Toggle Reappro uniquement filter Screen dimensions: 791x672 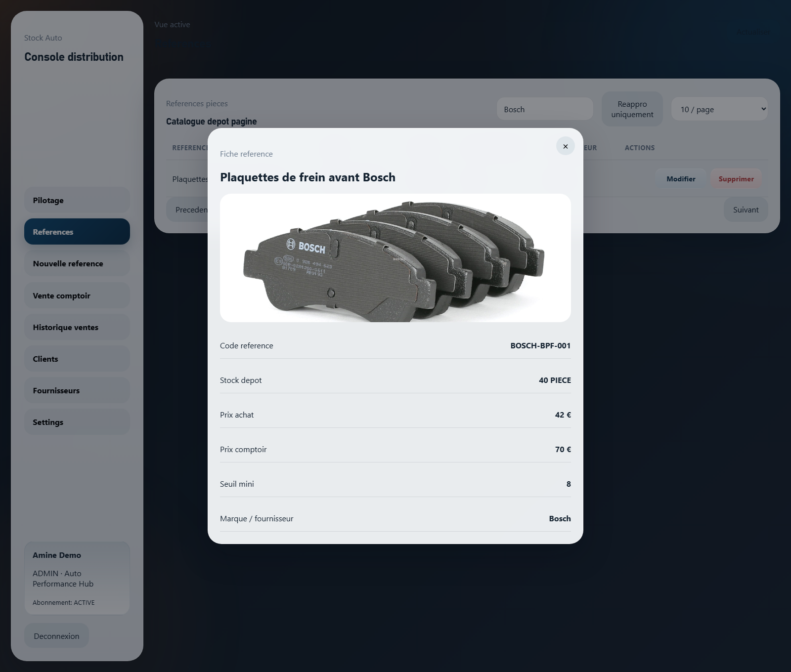pyautogui.click(x=632, y=109)
